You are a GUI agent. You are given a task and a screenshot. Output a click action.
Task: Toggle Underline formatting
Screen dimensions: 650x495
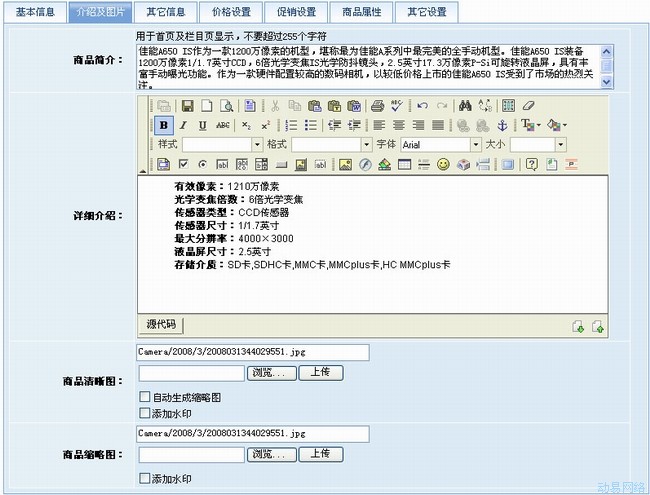click(202, 125)
